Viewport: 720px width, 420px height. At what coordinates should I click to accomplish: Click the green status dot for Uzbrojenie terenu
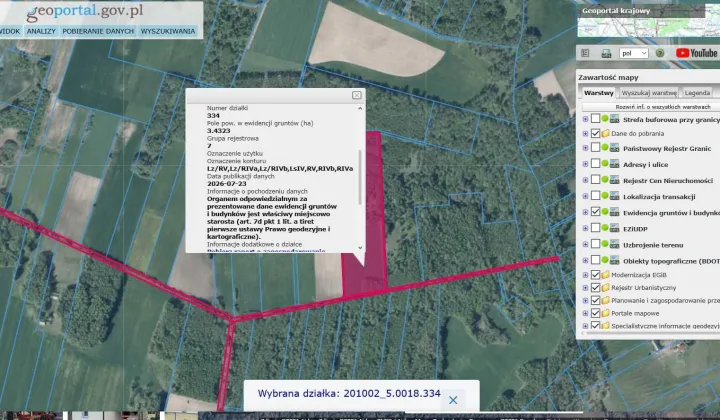click(x=605, y=244)
